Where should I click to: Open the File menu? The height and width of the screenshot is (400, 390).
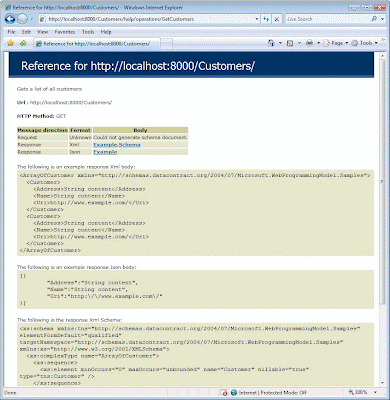click(11, 32)
